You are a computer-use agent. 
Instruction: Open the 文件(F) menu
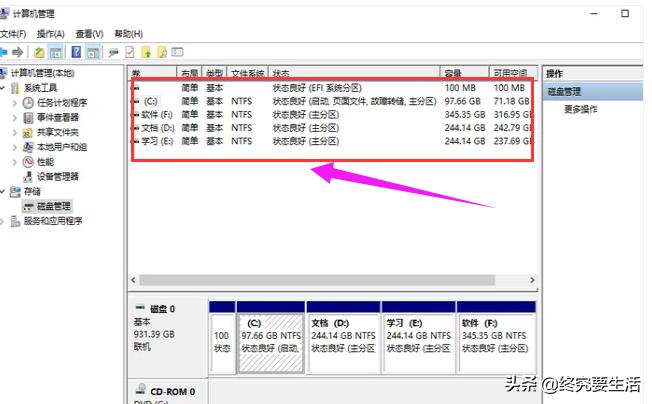[13, 34]
